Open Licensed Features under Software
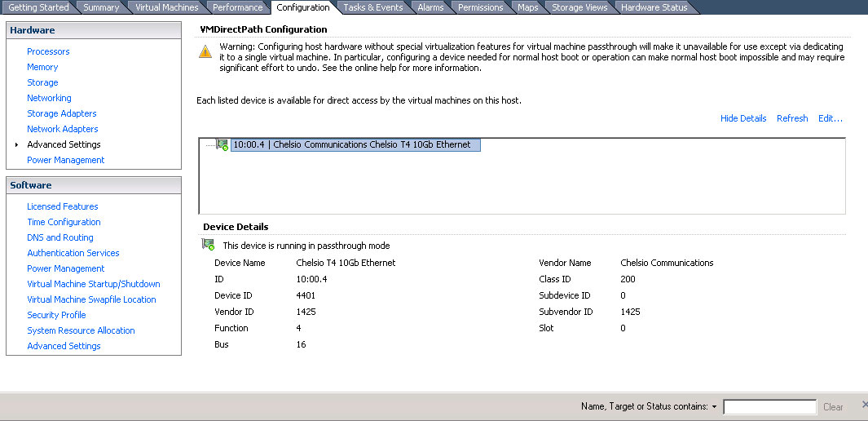 (63, 206)
